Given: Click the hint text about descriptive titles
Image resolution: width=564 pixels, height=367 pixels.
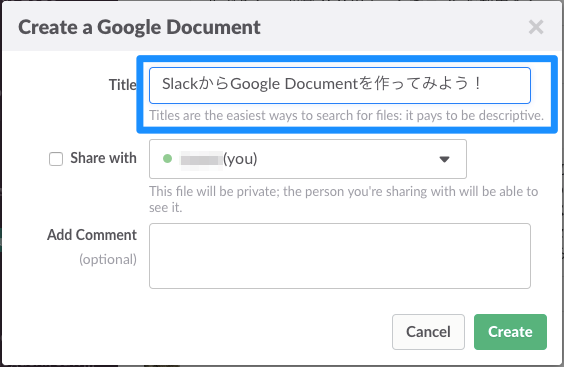Looking at the screenshot, I should tap(346, 115).
